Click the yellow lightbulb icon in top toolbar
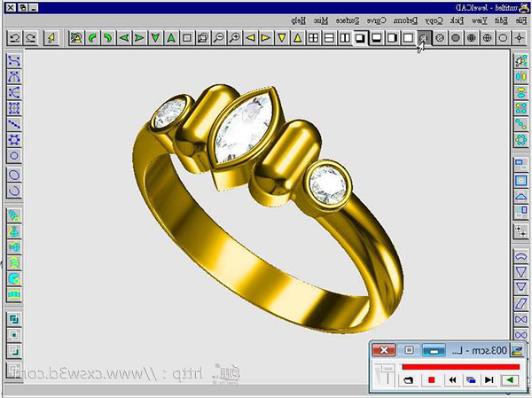 pyautogui.click(x=51, y=38)
